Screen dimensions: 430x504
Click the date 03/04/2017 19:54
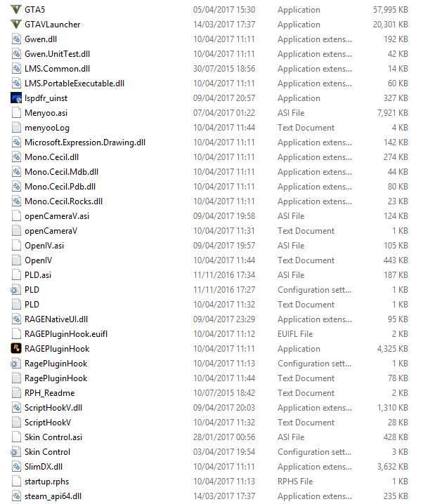point(224,452)
